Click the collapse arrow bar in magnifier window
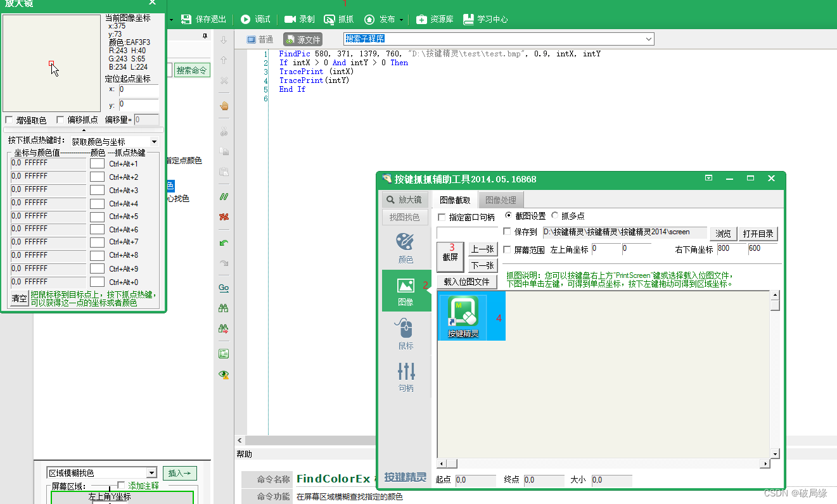This screenshot has width=837, height=504. 83,130
